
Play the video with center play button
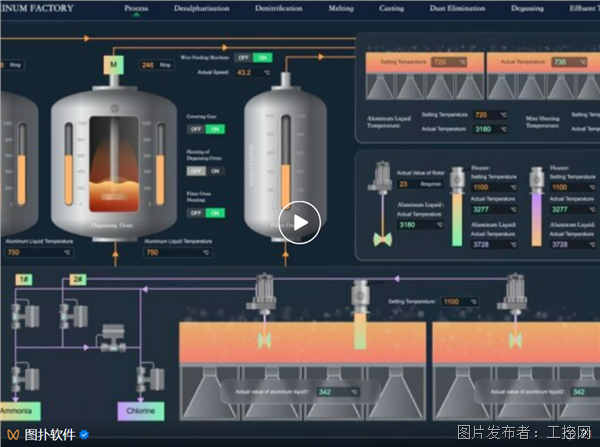pos(299,222)
